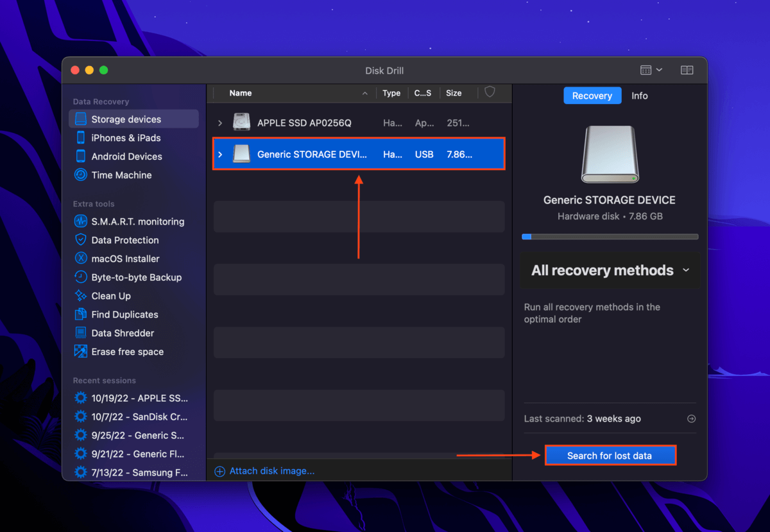Click Last scanned: 3 weeks ago text
The image size is (770, 532).
tap(583, 418)
